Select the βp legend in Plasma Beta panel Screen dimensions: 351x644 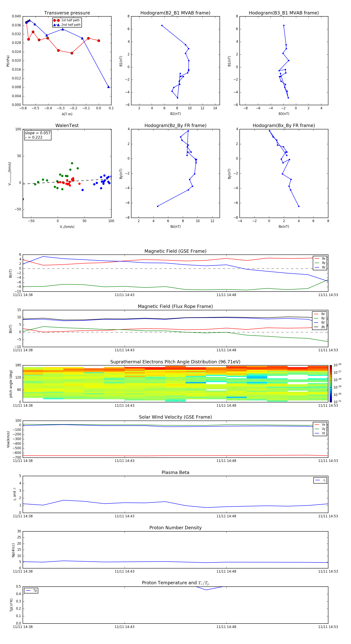pos(320,480)
